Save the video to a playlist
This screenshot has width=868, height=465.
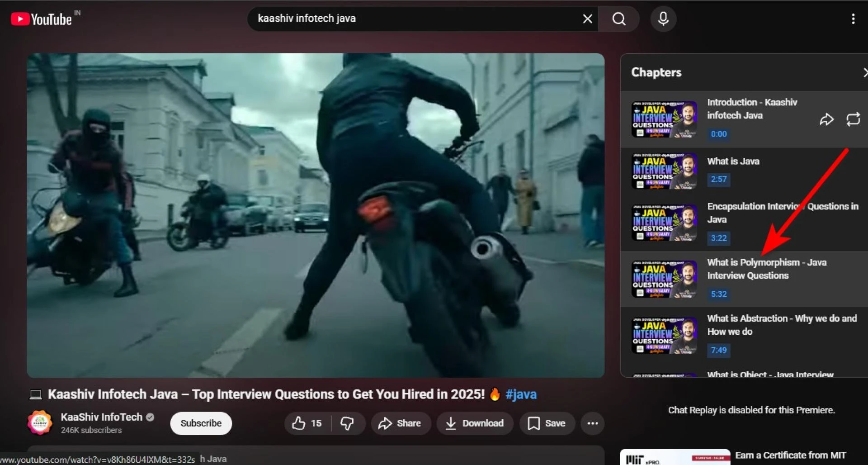point(547,423)
